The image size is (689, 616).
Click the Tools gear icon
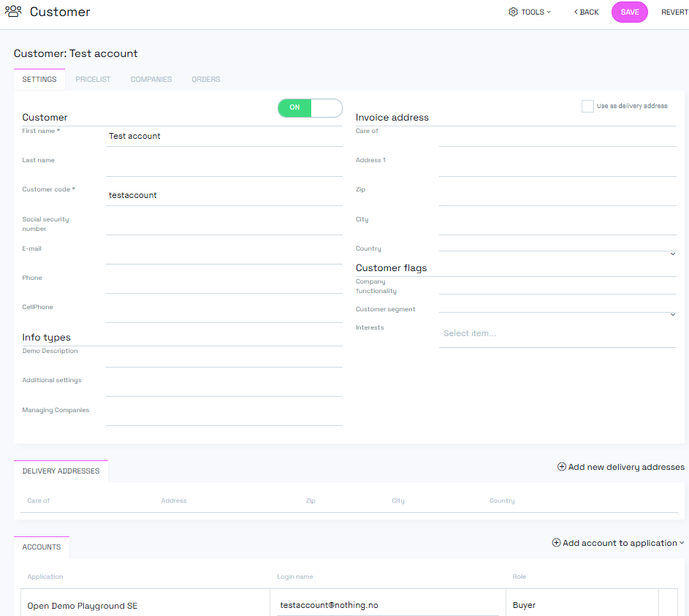click(x=513, y=12)
